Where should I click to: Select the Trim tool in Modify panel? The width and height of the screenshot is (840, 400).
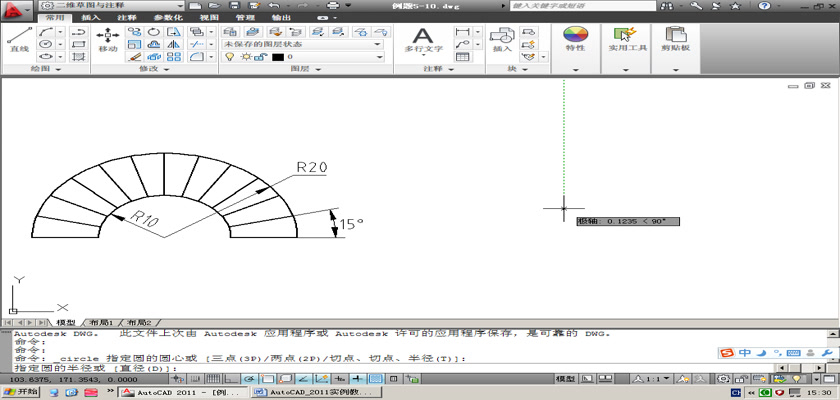(x=197, y=44)
